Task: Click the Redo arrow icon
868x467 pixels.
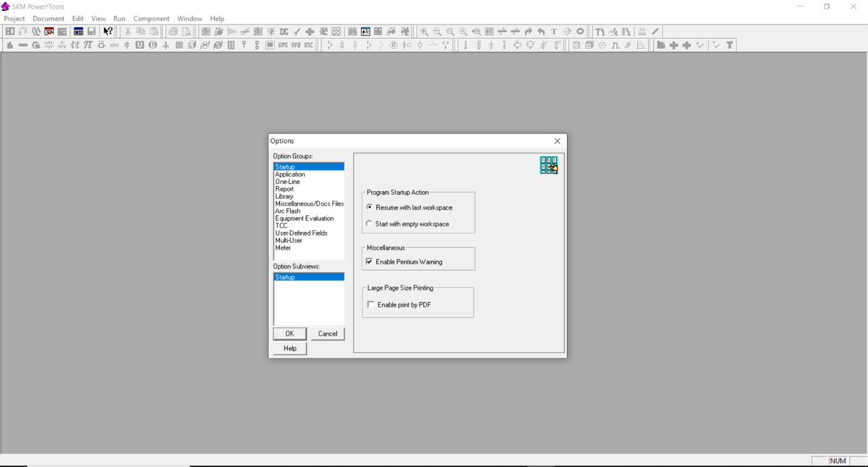Action: (528, 31)
